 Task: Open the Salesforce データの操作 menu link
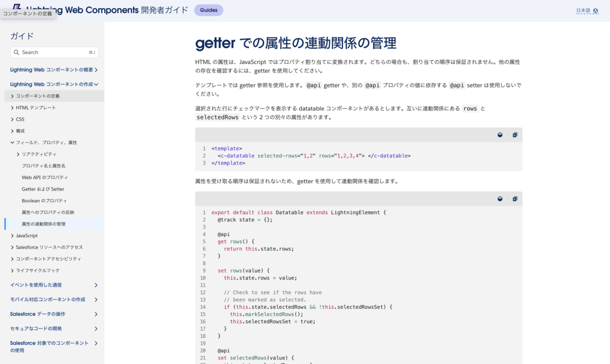(x=38, y=314)
